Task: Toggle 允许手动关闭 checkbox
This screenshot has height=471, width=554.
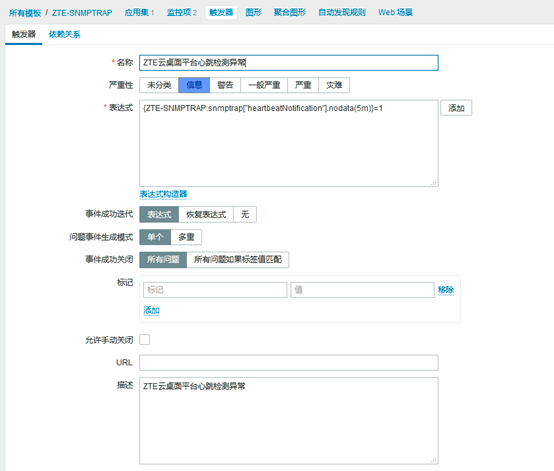Action: [x=145, y=340]
